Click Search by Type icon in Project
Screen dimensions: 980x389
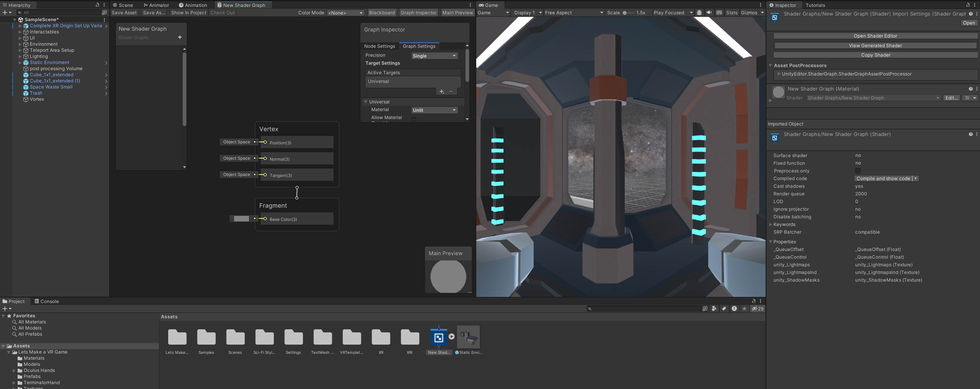tap(714, 309)
